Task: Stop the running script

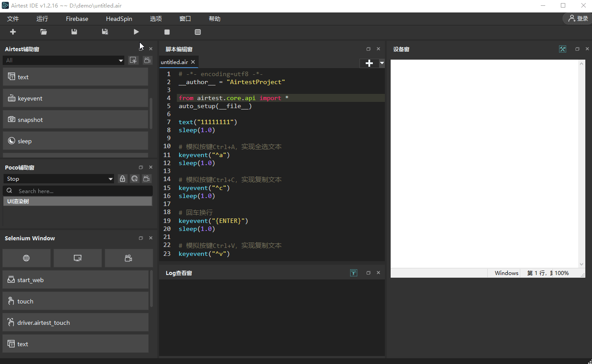Action: click(x=167, y=32)
